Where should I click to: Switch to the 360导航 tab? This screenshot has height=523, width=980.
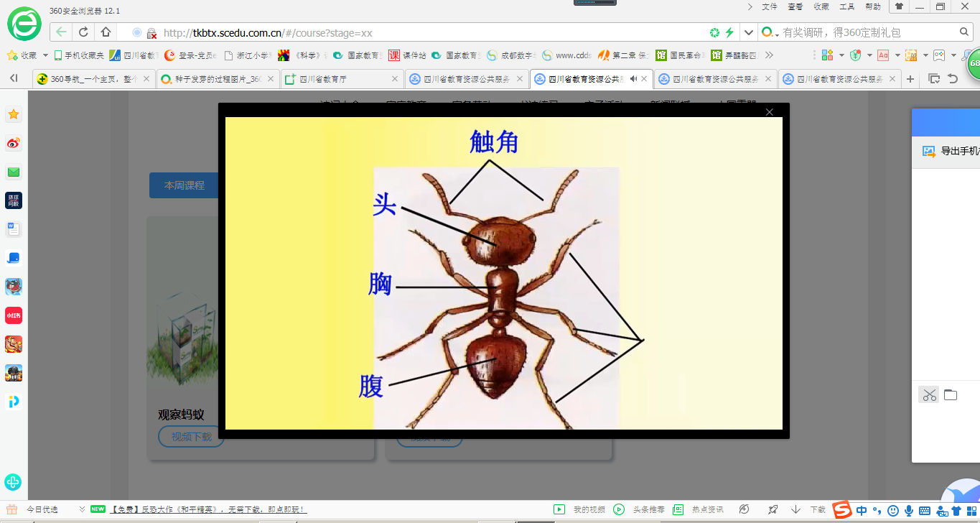click(x=93, y=79)
